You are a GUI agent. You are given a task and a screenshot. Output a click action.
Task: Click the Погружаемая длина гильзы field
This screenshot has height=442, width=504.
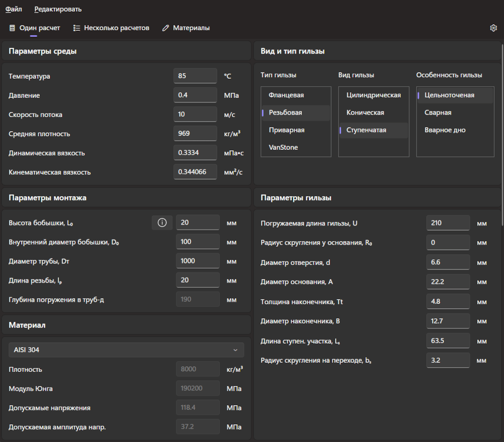tap(448, 223)
